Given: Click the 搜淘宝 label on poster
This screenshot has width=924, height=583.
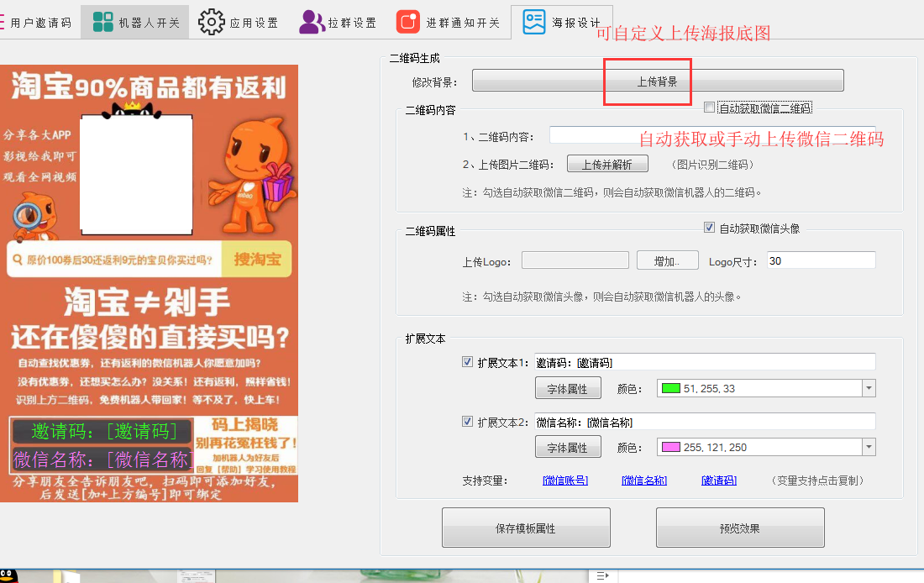Looking at the screenshot, I should point(257,259).
